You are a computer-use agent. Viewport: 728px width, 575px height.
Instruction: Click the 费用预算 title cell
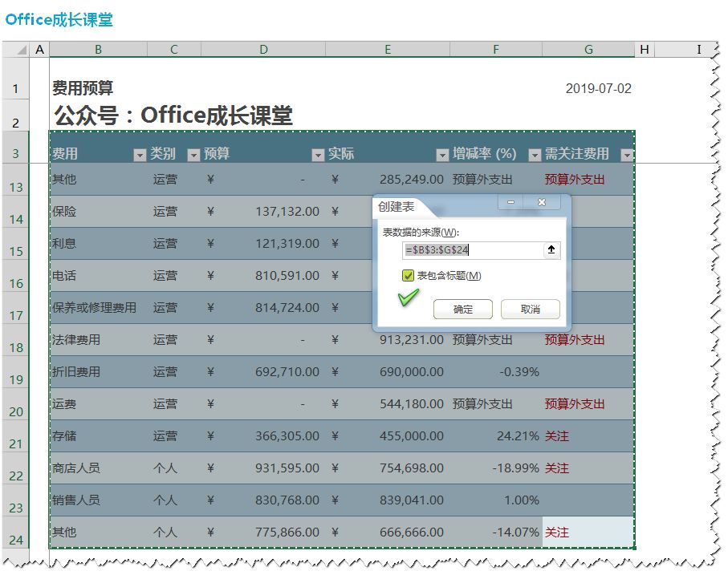pyautogui.click(x=83, y=87)
